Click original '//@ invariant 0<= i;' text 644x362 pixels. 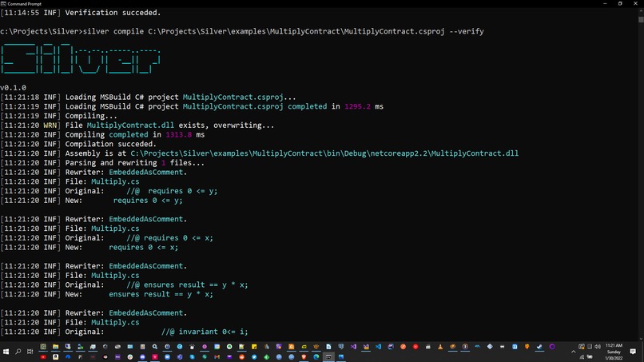(205, 332)
